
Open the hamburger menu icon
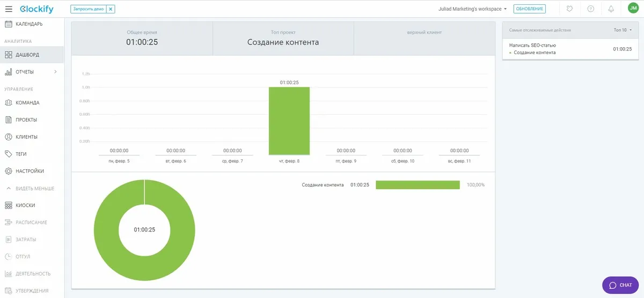9,9
